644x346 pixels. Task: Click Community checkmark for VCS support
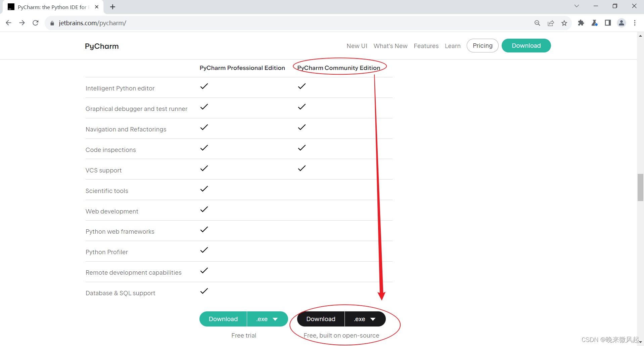[302, 168]
